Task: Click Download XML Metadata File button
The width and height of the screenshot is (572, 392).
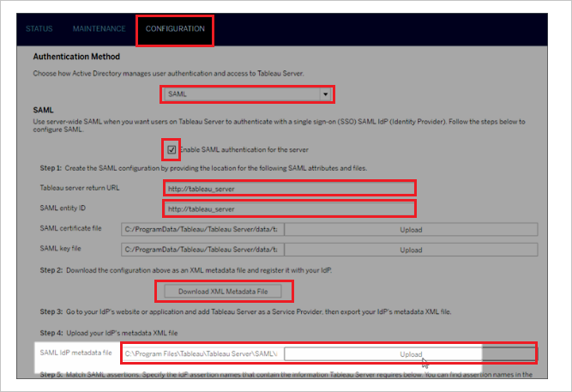Action: coord(223,292)
